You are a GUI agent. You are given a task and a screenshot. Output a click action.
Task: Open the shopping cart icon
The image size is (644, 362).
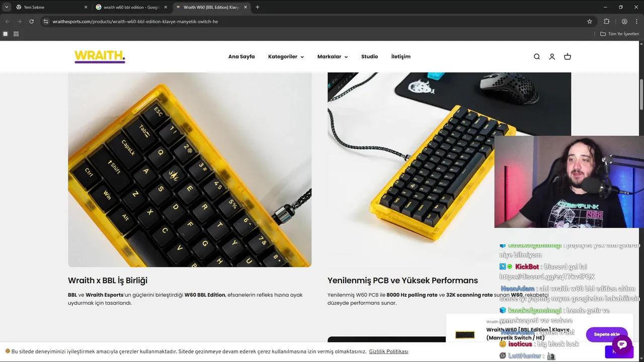coord(568,57)
